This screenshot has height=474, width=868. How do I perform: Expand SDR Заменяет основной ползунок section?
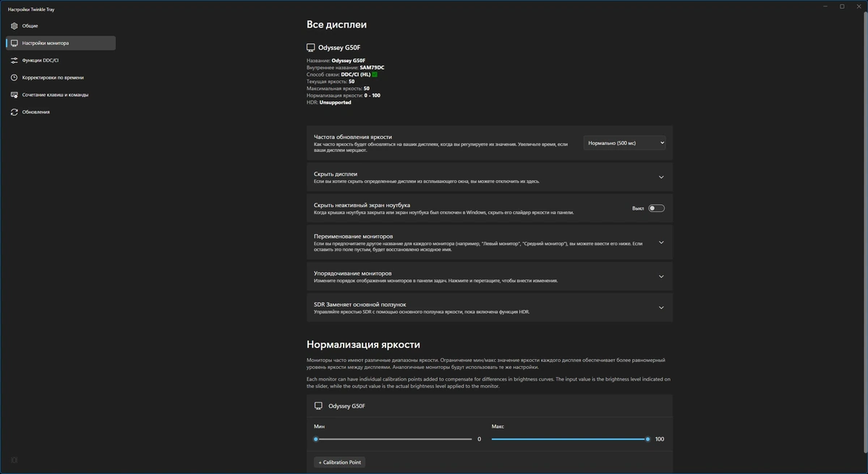(x=490, y=308)
